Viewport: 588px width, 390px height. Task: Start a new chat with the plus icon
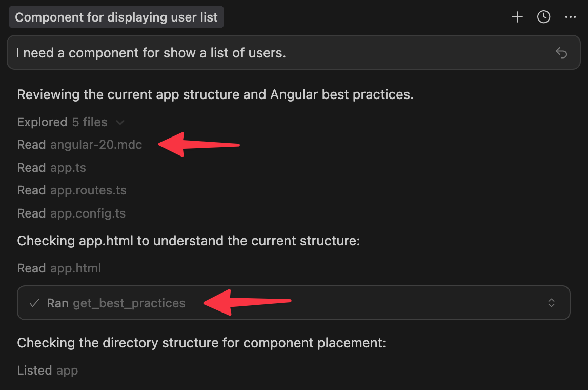tap(517, 17)
